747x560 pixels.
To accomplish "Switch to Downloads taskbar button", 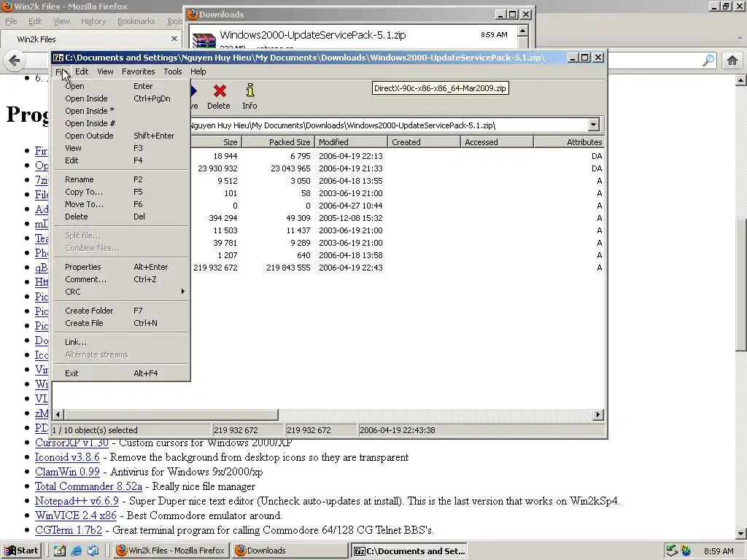I will click(x=290, y=551).
